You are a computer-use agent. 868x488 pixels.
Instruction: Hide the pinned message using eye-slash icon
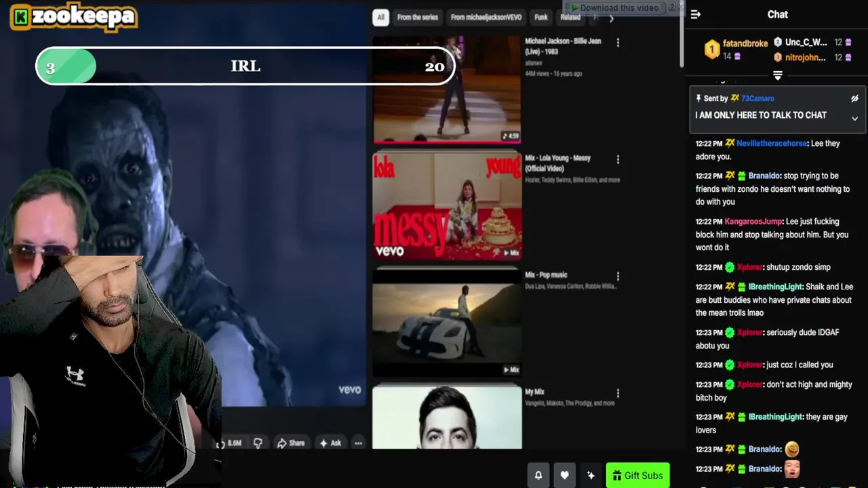854,98
